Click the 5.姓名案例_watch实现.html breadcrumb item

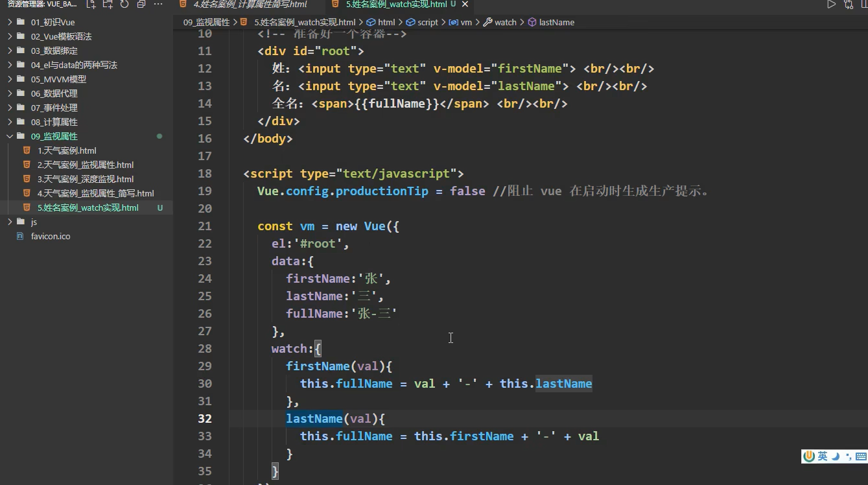click(299, 22)
